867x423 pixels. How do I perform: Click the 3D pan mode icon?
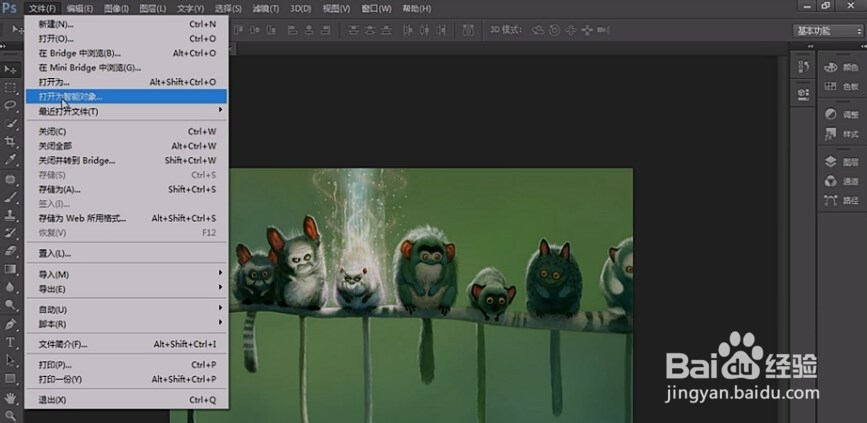click(571, 30)
